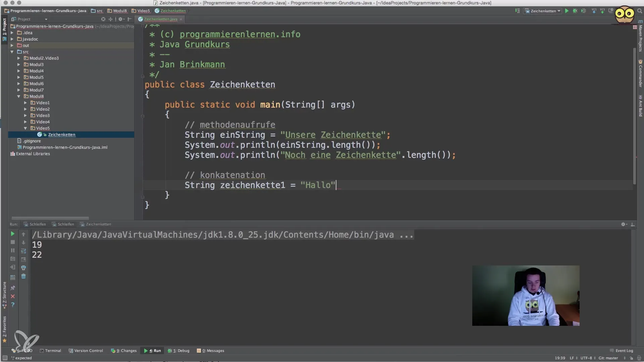Open Run panel settings gear
Viewport: 644px width, 362px height.
(x=624, y=224)
